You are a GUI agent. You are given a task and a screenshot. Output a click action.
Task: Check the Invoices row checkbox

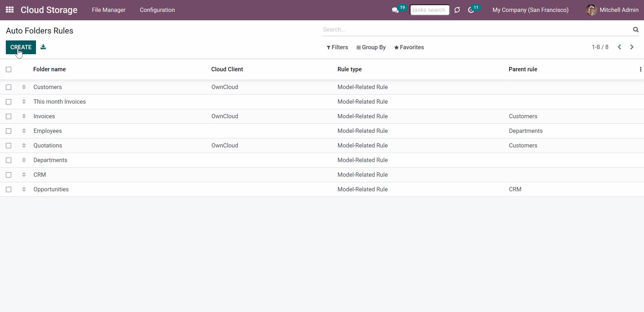(x=9, y=116)
